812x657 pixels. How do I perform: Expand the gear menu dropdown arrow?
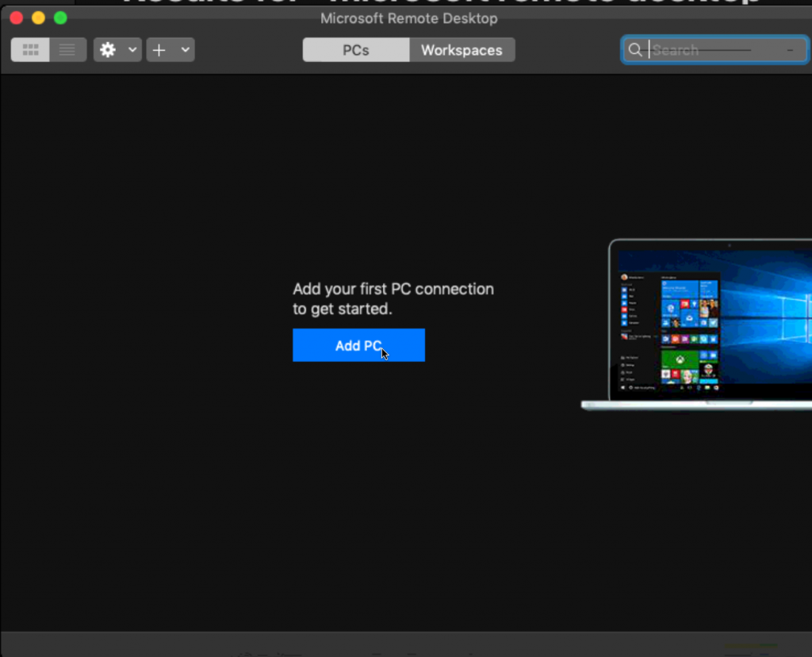pos(132,50)
